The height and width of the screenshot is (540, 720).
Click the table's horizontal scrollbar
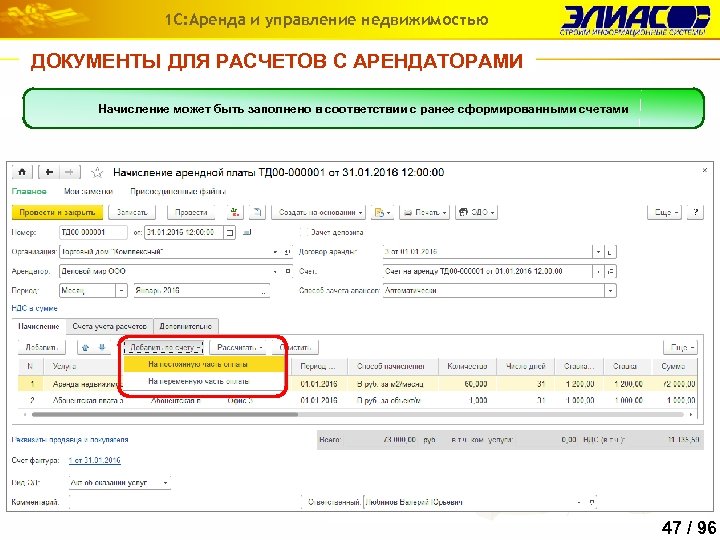tap(165, 415)
